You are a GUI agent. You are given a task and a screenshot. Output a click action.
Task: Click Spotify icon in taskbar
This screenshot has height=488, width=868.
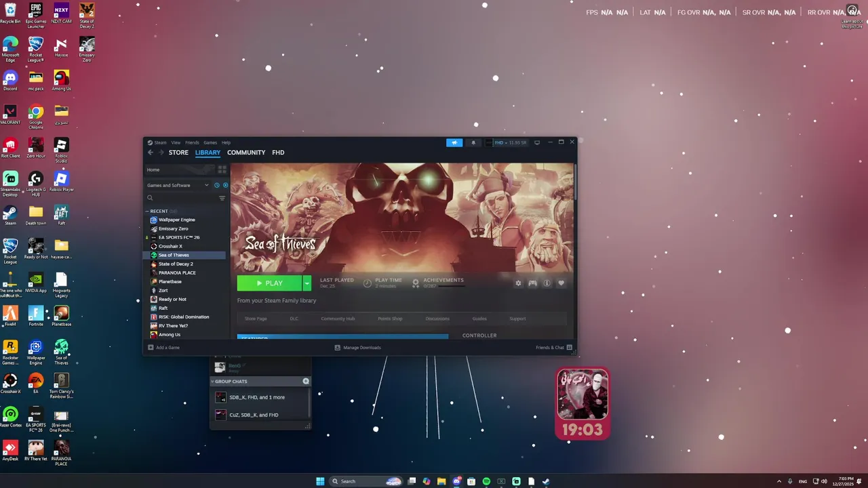point(486,481)
